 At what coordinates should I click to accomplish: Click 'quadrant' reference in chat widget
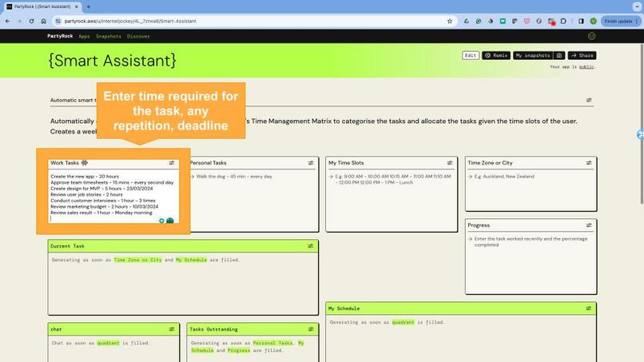pyautogui.click(x=108, y=343)
